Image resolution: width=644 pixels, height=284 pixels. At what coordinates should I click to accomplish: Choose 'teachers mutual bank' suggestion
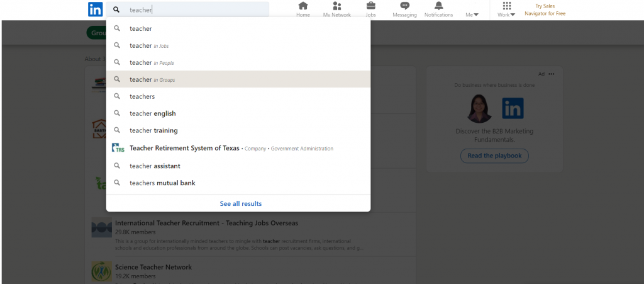(238, 183)
